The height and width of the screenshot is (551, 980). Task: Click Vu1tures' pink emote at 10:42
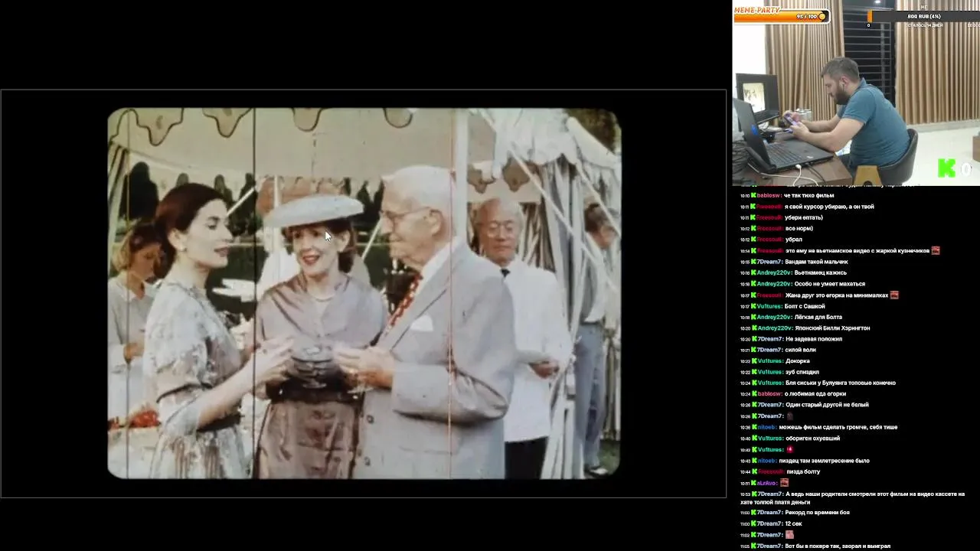(789, 449)
